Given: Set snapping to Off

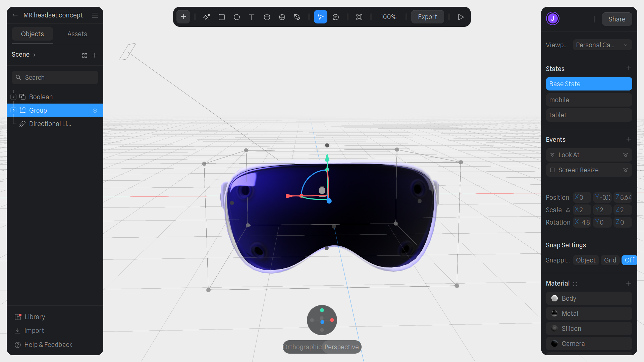Looking at the screenshot, I should [x=629, y=260].
